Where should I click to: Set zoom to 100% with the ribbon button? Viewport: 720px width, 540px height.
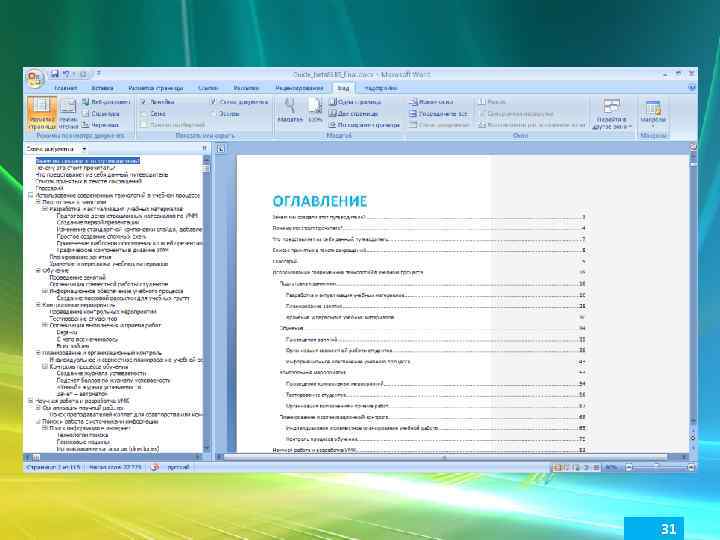[x=315, y=111]
